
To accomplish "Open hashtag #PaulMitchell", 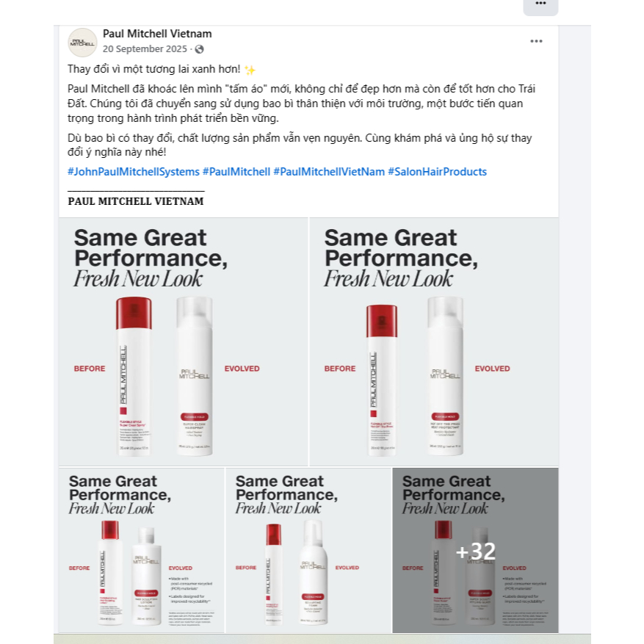I will (x=236, y=172).
